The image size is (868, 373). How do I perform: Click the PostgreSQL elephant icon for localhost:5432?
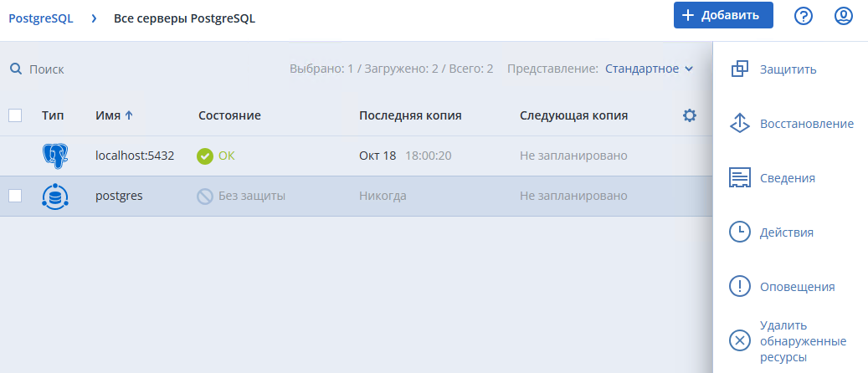(55, 156)
